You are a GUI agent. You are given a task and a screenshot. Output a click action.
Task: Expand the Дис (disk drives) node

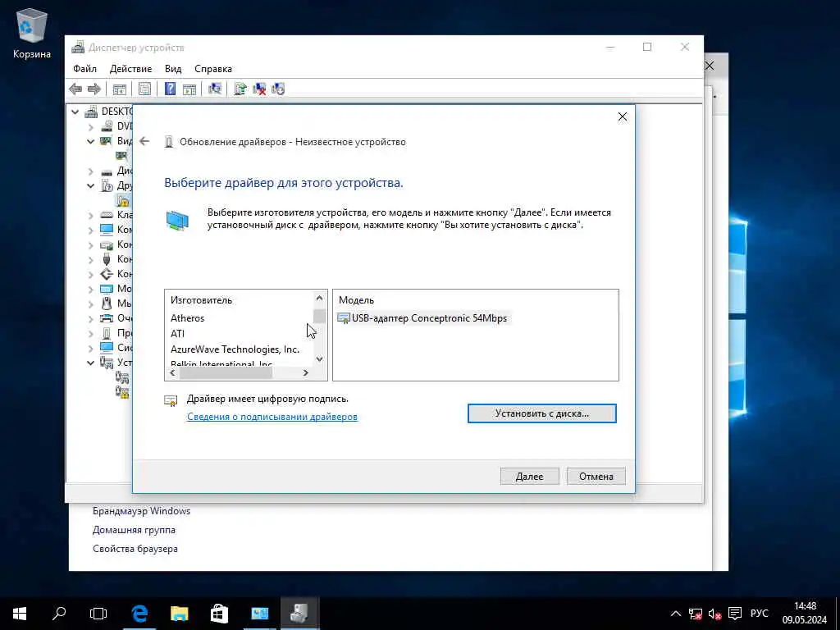tap(90, 171)
